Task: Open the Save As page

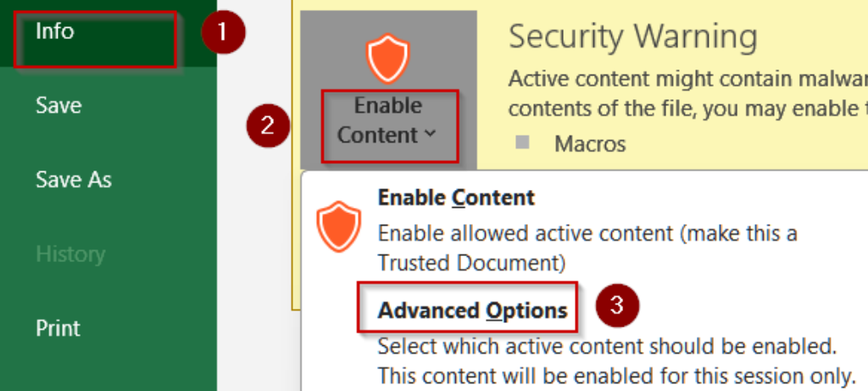Action: [x=74, y=180]
